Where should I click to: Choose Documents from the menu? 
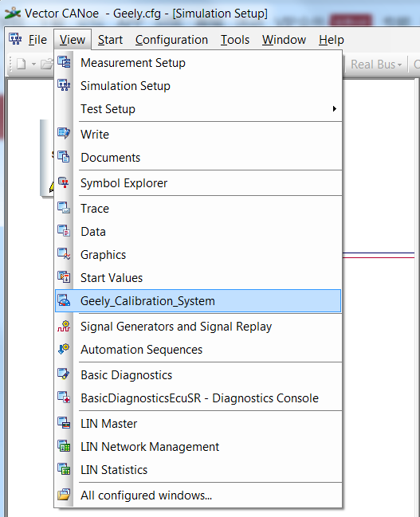coord(198,157)
